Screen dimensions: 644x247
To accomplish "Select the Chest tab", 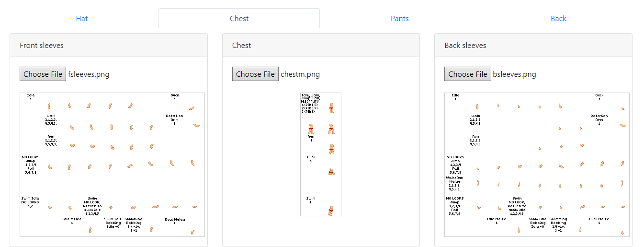I will point(239,19).
